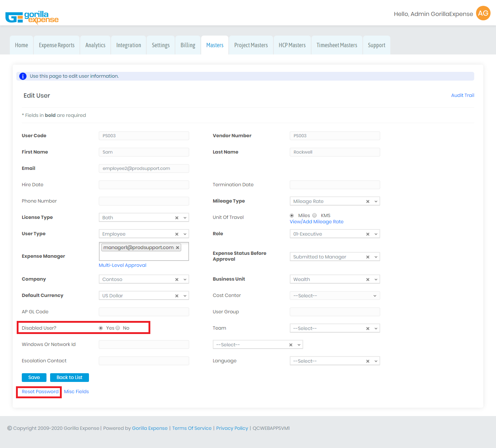Open the Company dropdown arrow
The height and width of the screenshot is (448, 496).
click(x=185, y=280)
